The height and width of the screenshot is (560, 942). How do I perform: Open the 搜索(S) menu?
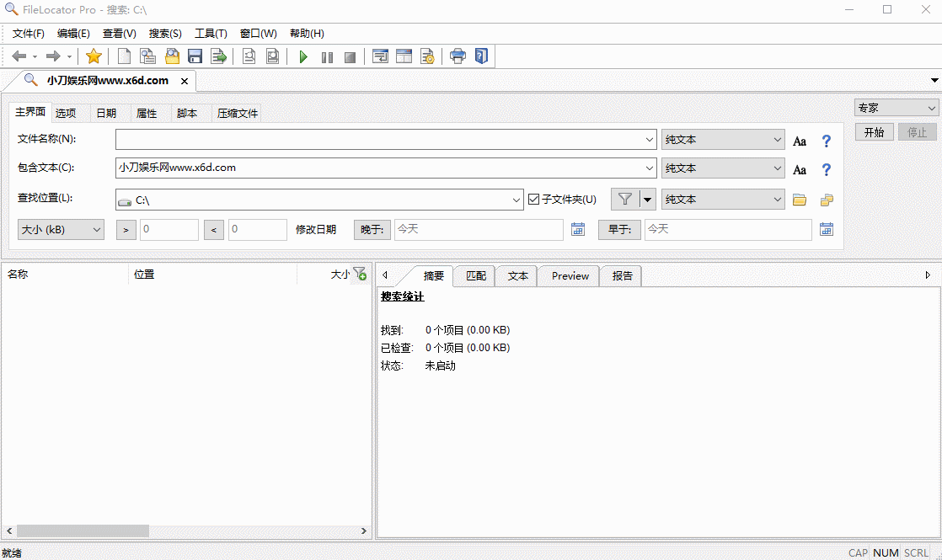click(x=165, y=33)
